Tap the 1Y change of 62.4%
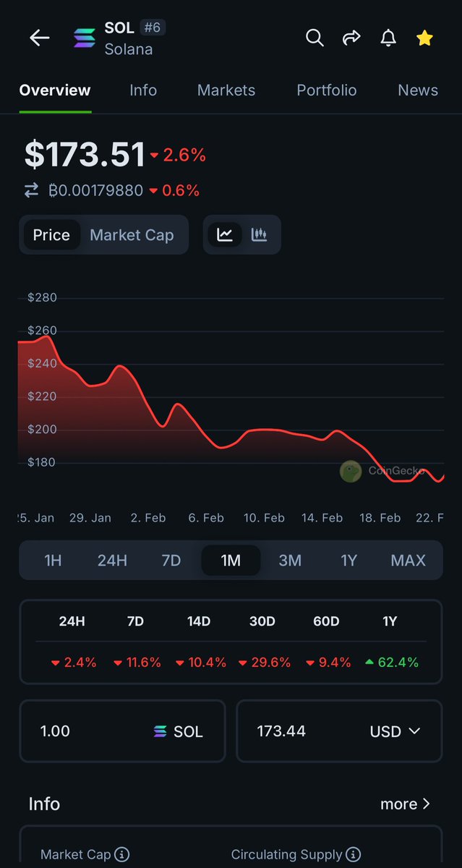 391,662
